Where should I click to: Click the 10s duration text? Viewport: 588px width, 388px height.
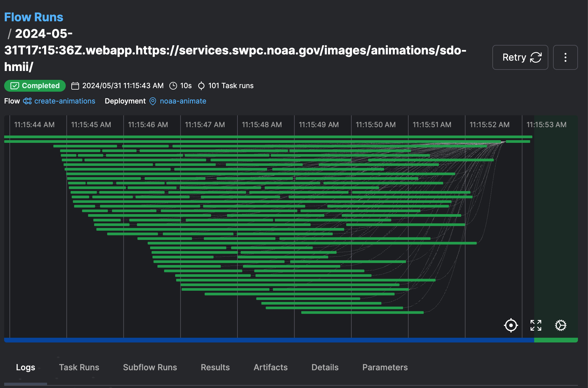point(186,86)
